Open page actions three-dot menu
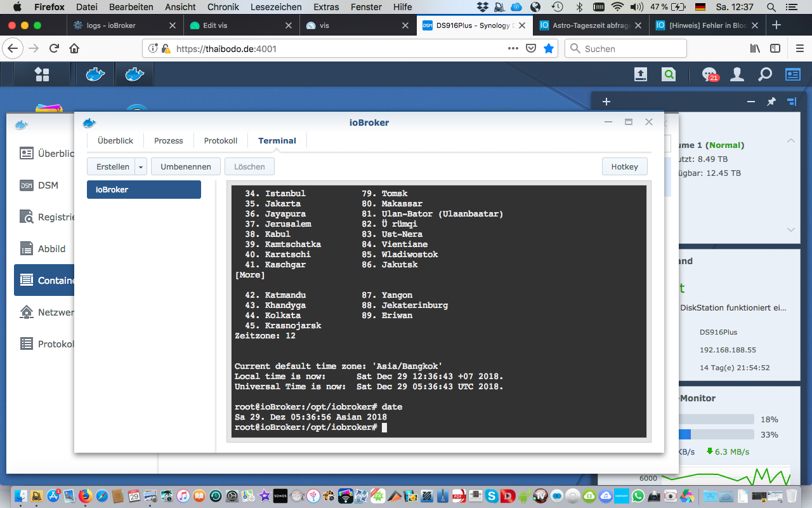The width and height of the screenshot is (812, 508). point(513,48)
